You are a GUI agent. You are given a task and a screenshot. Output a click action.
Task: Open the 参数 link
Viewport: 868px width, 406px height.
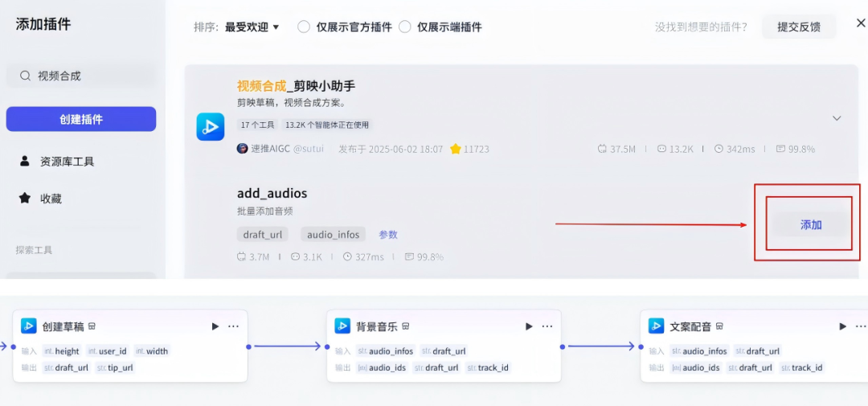click(388, 234)
